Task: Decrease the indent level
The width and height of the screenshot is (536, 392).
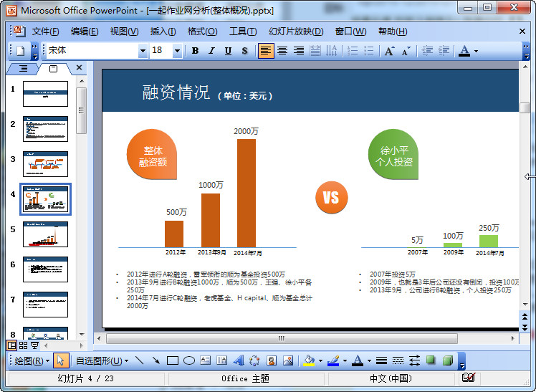Action: click(427, 51)
